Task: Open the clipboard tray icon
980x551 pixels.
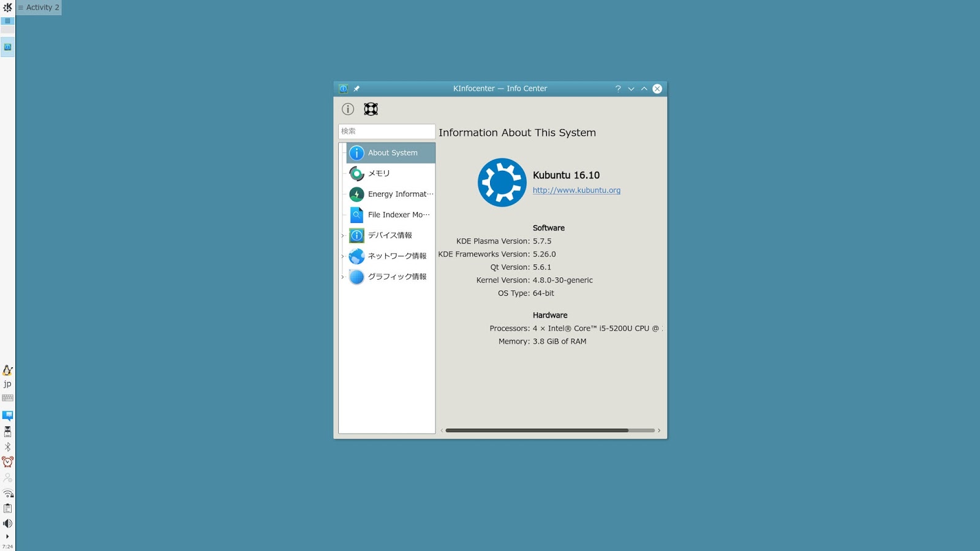Action: (7, 508)
